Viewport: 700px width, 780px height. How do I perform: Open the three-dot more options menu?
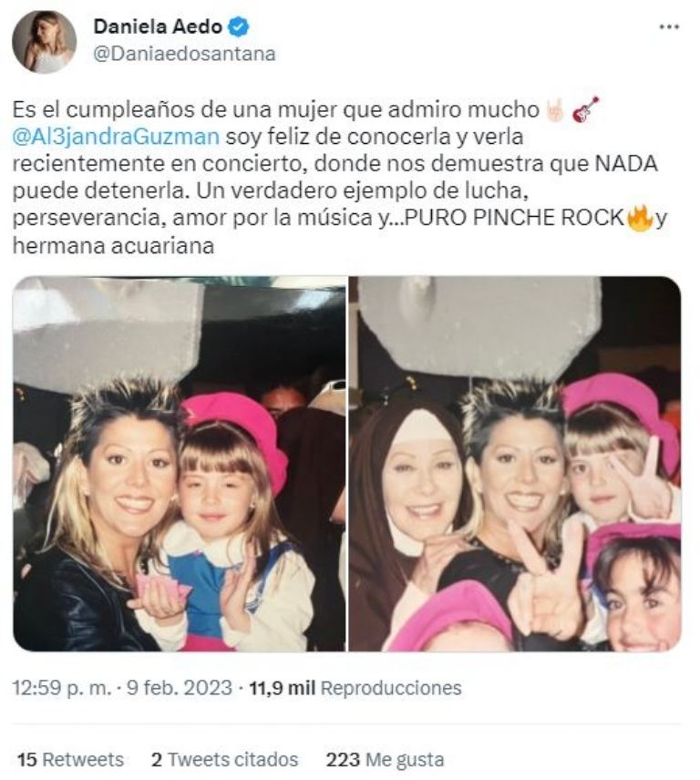(x=669, y=27)
